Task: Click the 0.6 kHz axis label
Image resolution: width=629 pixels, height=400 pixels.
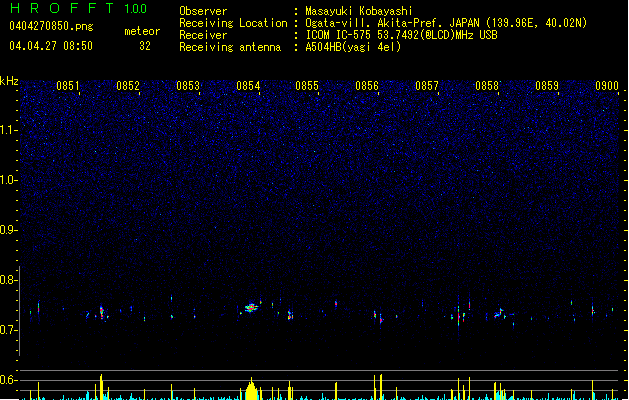Action: (x=9, y=380)
